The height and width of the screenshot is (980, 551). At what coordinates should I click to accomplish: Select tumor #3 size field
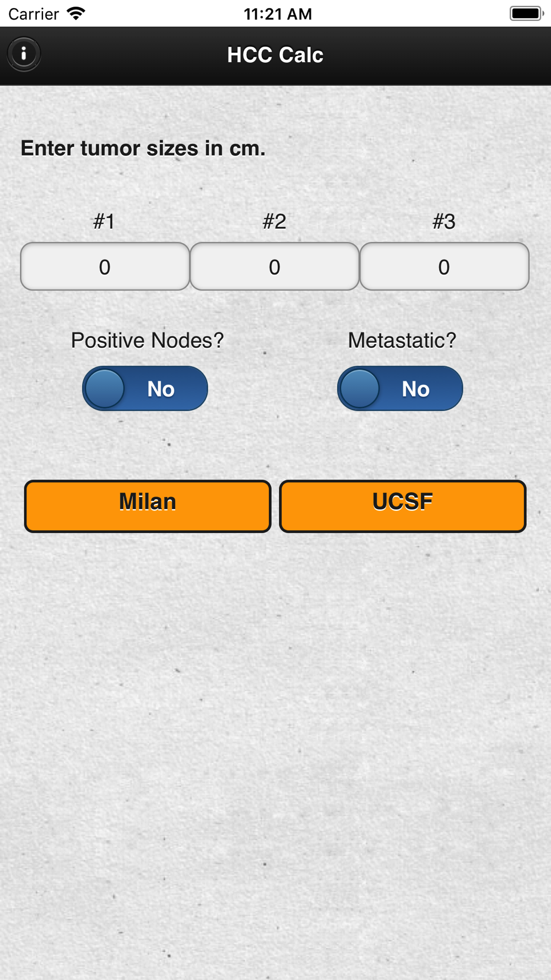point(444,267)
